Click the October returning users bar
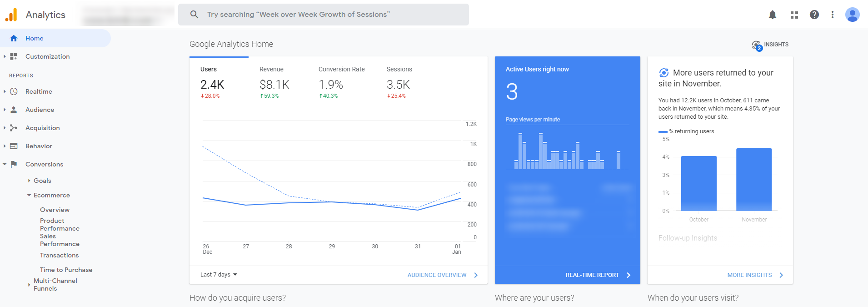Viewport: 868px width, 307px height. click(699, 183)
